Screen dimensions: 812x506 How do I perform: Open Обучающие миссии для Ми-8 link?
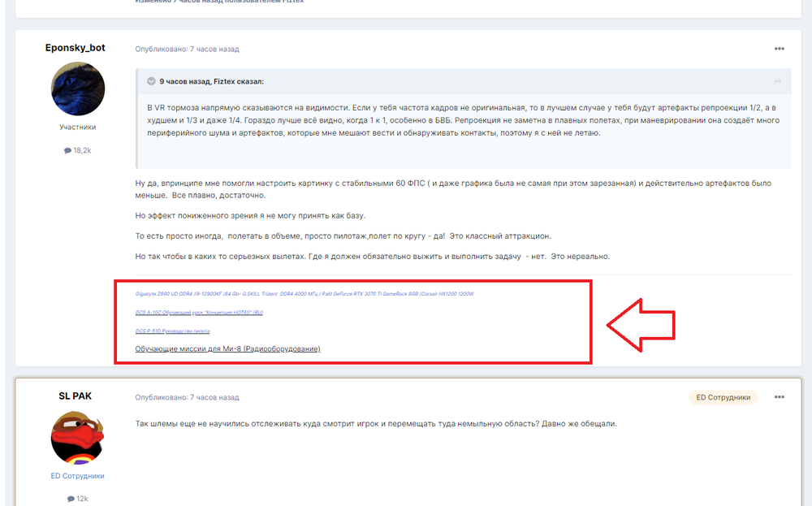tap(228, 348)
